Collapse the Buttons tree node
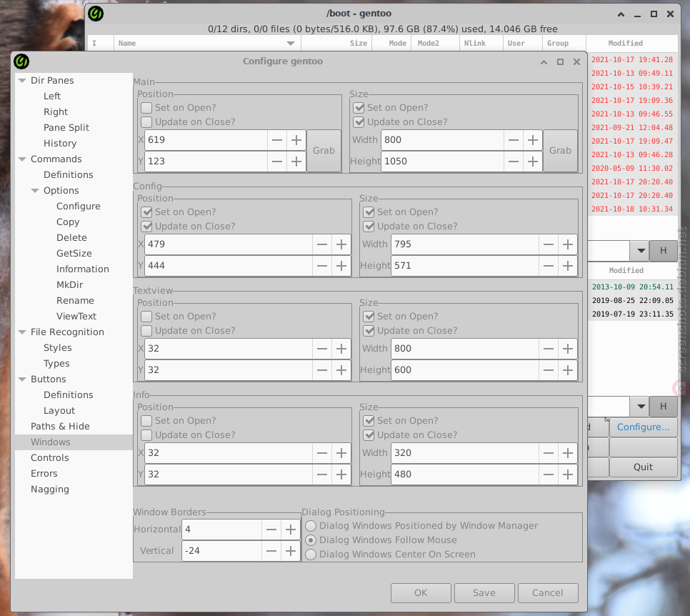The height and width of the screenshot is (616, 690). 22,379
